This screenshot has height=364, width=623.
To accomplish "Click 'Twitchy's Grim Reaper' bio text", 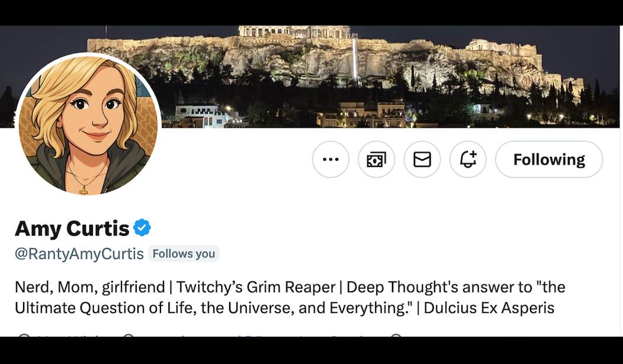I will click(256, 288).
